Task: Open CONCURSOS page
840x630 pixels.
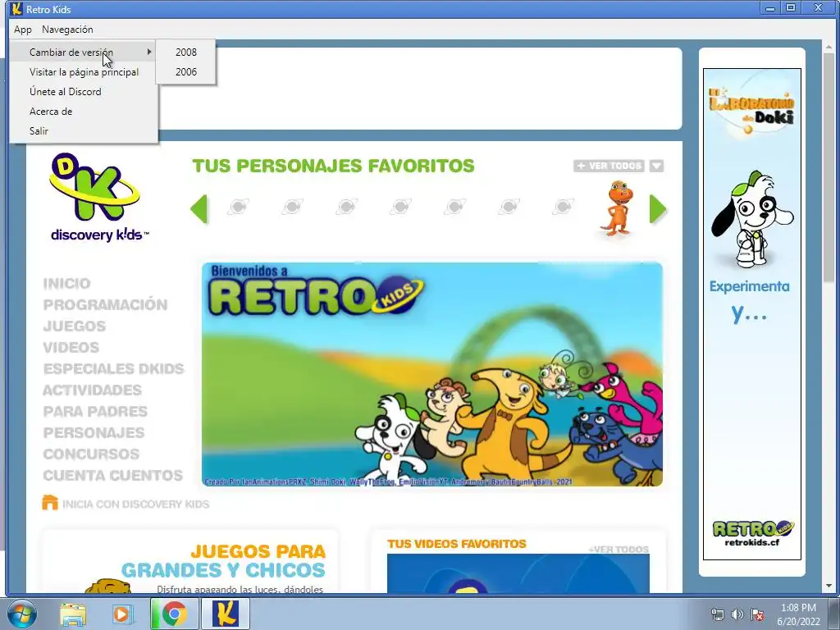Action: tap(91, 454)
